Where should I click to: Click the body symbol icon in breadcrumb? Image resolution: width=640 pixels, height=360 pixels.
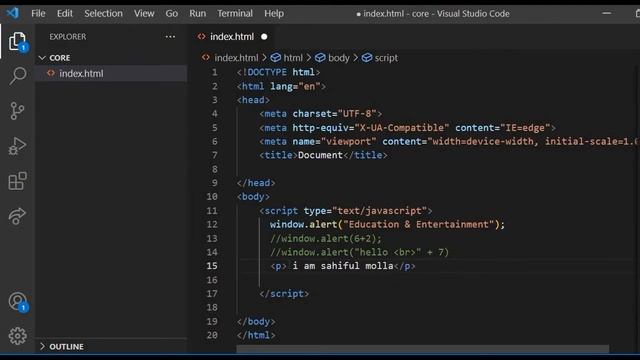[320, 58]
